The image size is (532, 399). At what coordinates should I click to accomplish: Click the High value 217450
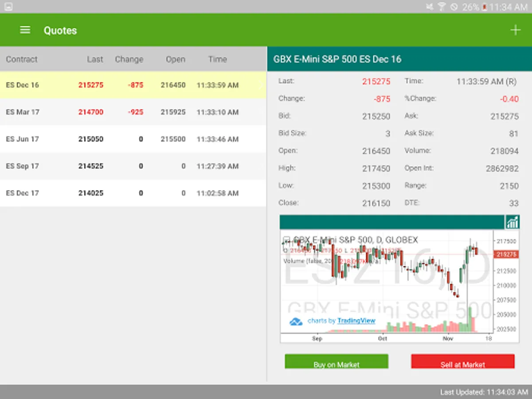(x=376, y=169)
